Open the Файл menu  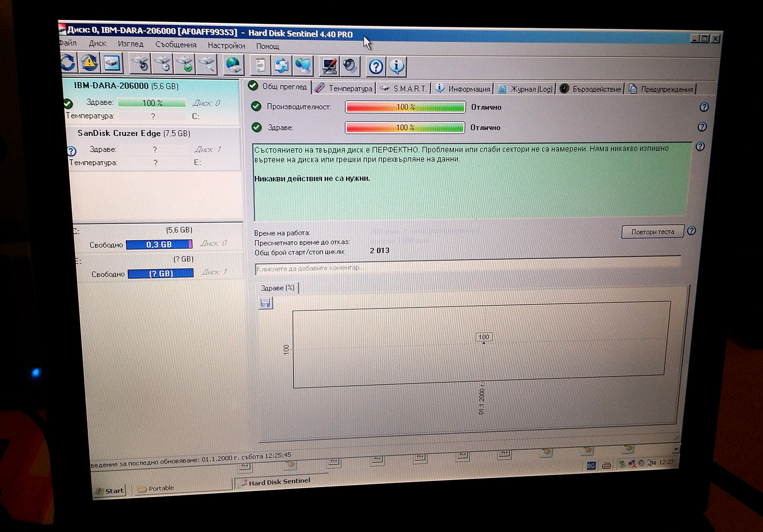[x=68, y=42]
